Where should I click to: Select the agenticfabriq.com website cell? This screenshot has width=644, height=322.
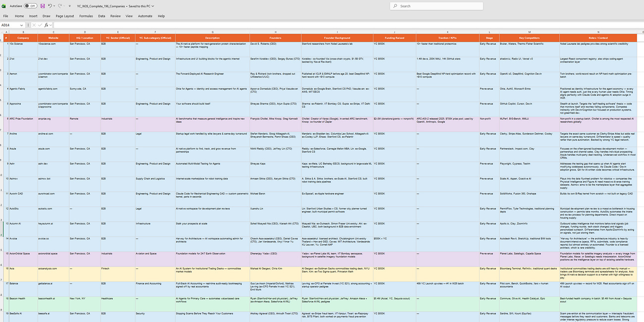54,94
